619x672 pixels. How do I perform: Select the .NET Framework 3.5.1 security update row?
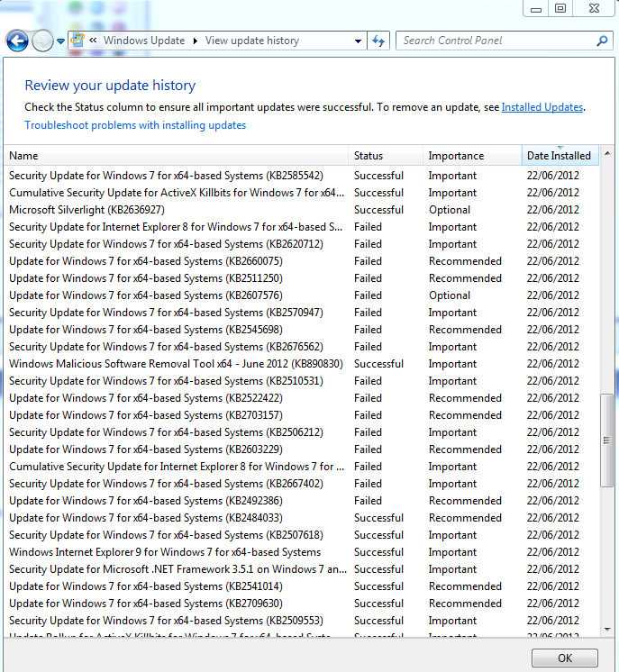pyautogui.click(x=301, y=569)
